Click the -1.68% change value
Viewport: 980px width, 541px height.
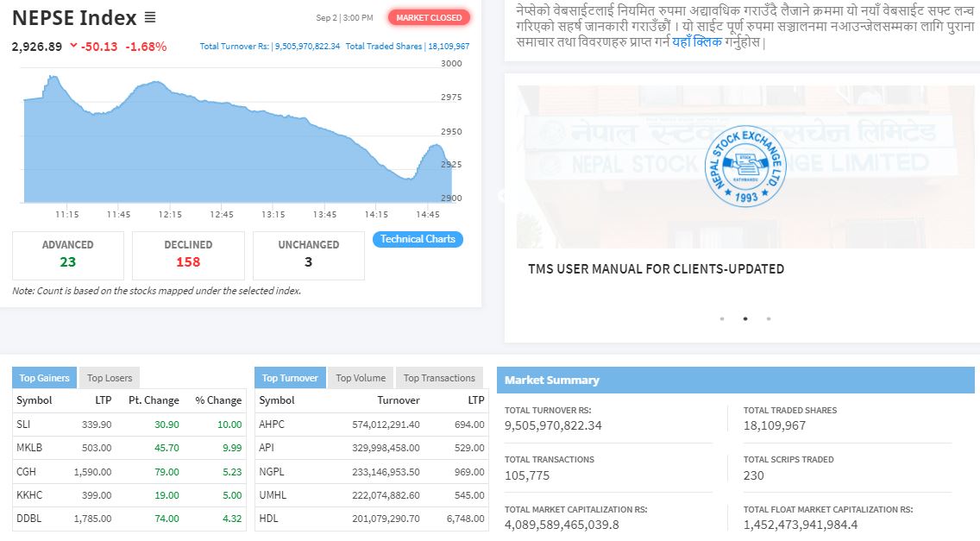pyautogui.click(x=146, y=47)
